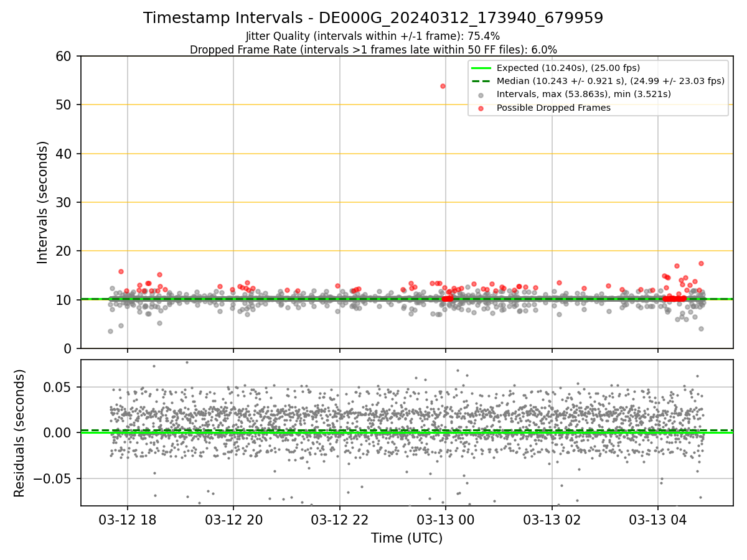Viewport: 747px width, 560px height.
Task: Click the "Residuals (seconds)" y-axis label
Action: click(19, 432)
